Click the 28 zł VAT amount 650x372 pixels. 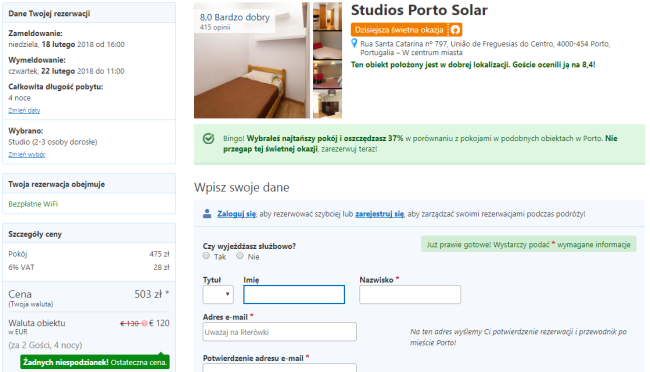click(x=161, y=267)
